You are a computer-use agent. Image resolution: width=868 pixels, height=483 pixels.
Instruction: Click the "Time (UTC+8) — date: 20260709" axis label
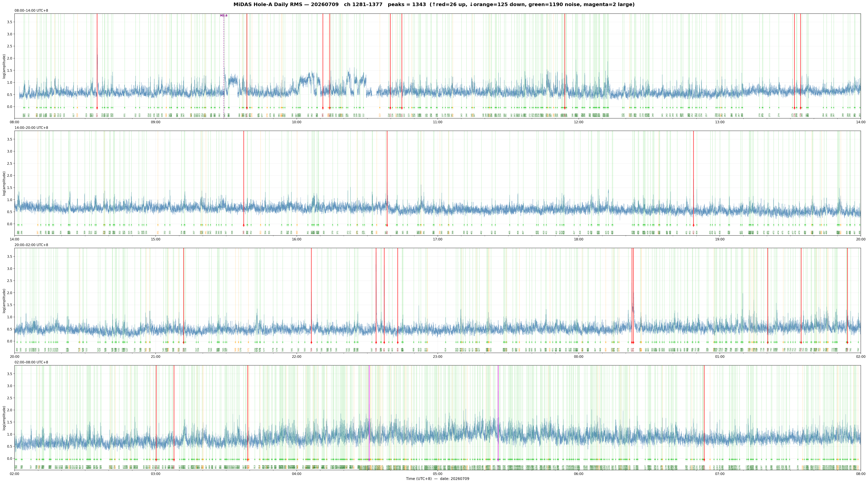pos(437,479)
